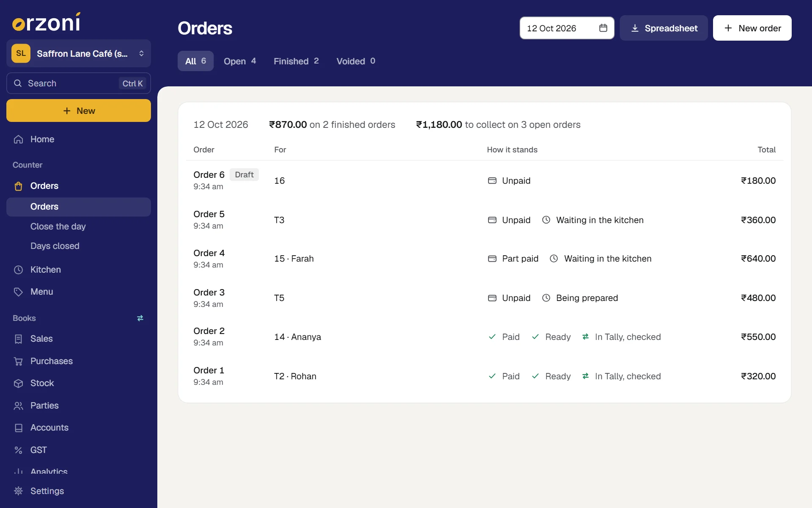Image resolution: width=812 pixels, height=508 pixels.
Task: Click In Tally, checked on Order 2
Action: 621,337
